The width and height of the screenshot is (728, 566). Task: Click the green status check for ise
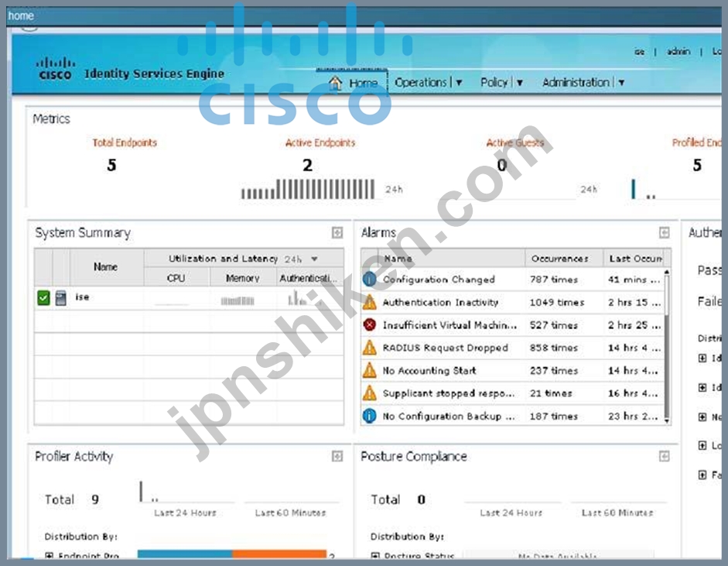[43, 297]
